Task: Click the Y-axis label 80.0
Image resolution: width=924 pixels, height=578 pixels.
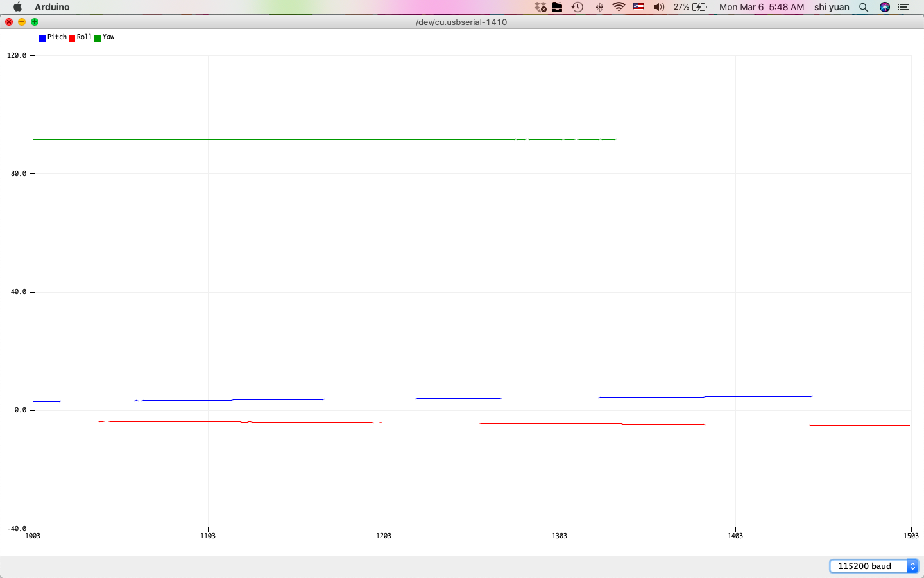Action: (x=19, y=173)
